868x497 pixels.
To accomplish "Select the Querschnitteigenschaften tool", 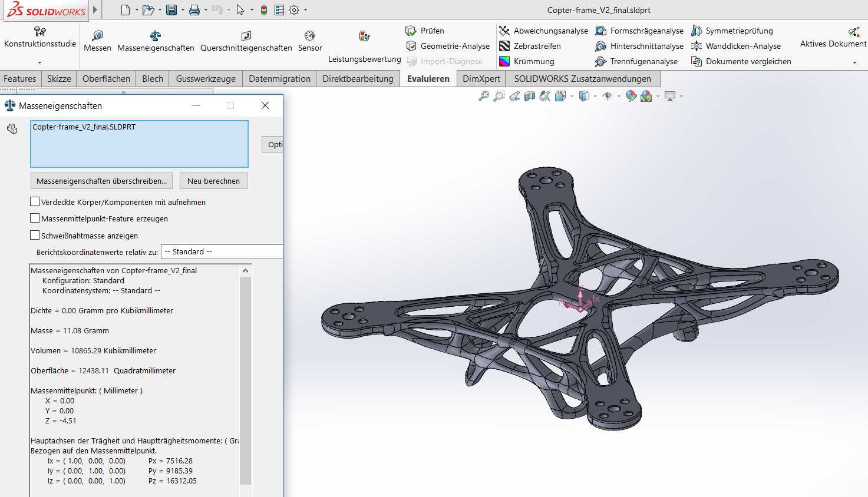I will click(x=246, y=41).
